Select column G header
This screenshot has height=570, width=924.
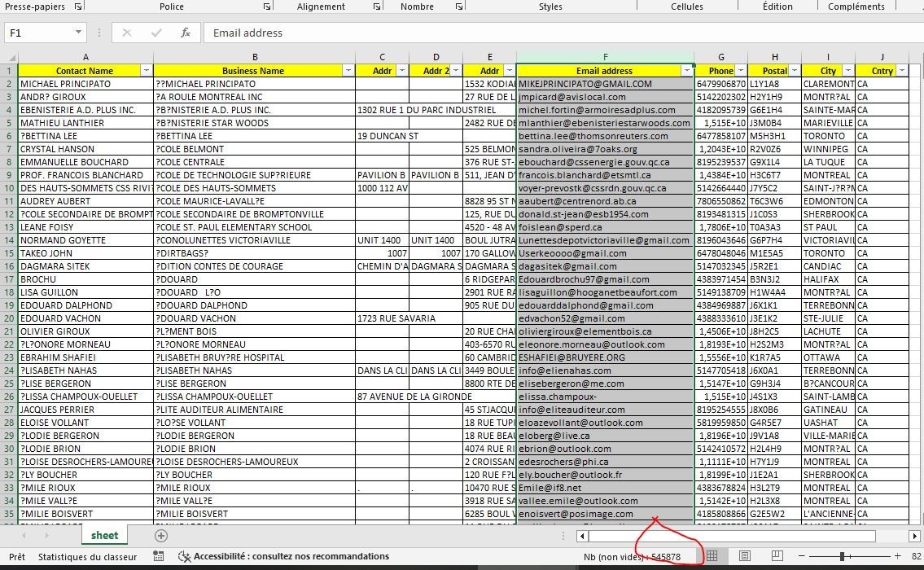tap(721, 57)
